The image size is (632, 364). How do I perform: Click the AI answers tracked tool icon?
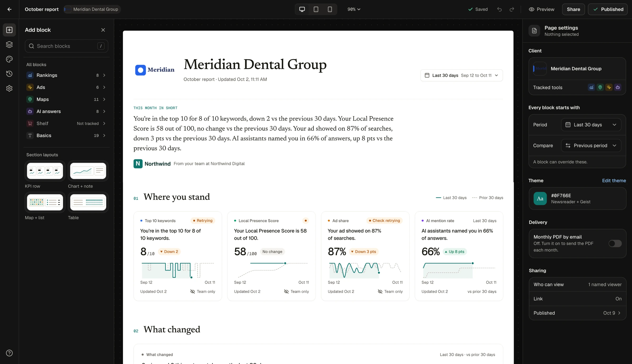tap(618, 87)
